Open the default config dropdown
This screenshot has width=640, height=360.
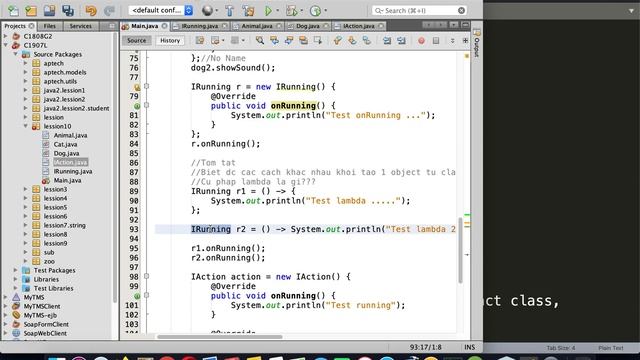click(x=161, y=10)
